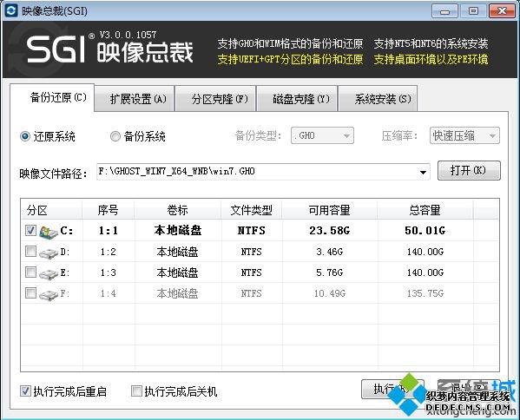This screenshot has height=420, width=520.
Task: Click the C: system drive icon
Action: [x=49, y=232]
